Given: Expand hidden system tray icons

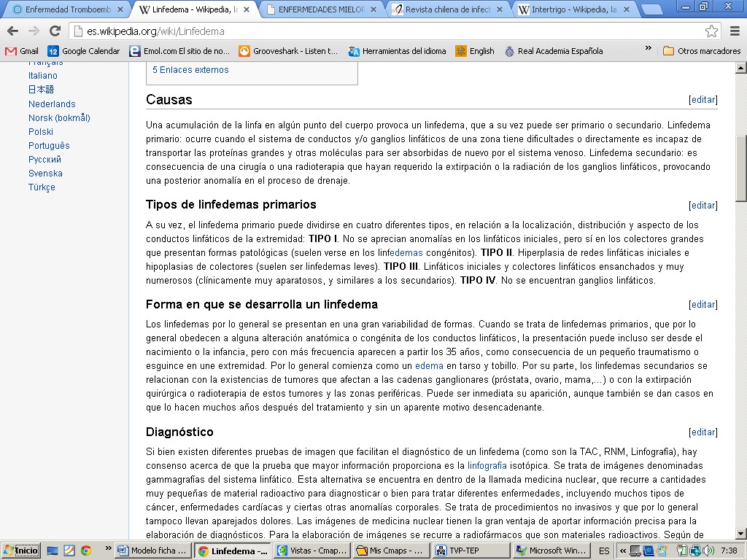Looking at the screenshot, I should pyautogui.click(x=624, y=551).
